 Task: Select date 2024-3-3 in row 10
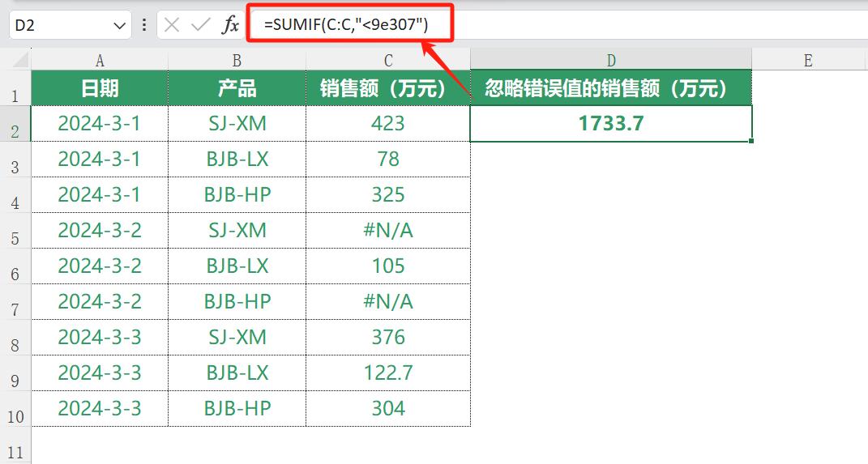coord(100,408)
